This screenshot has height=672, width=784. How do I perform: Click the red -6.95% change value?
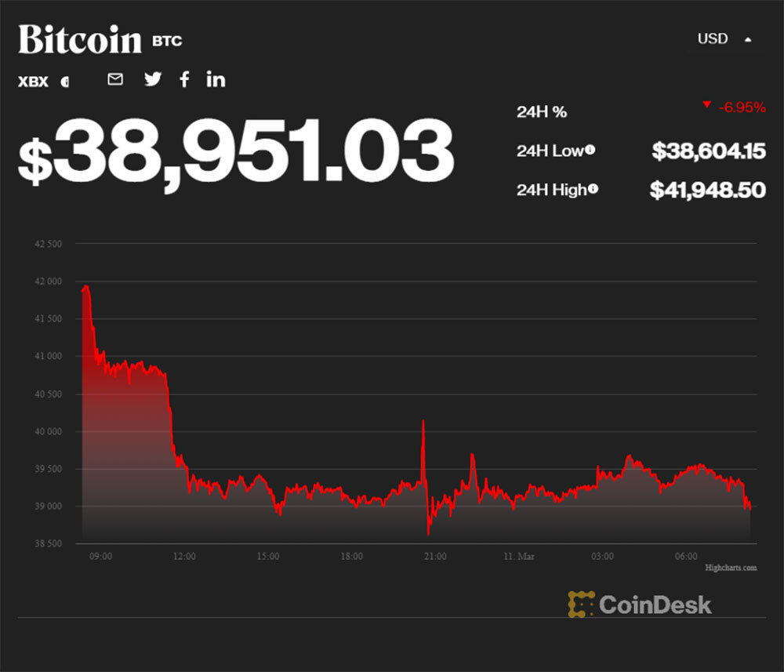pyautogui.click(x=741, y=107)
